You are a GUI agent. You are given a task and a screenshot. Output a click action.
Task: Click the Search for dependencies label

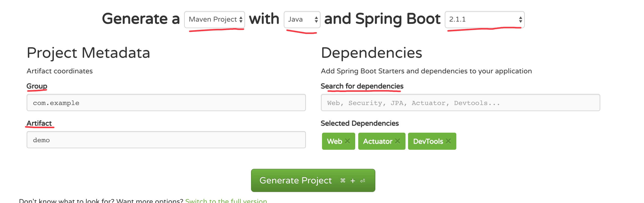click(x=362, y=86)
